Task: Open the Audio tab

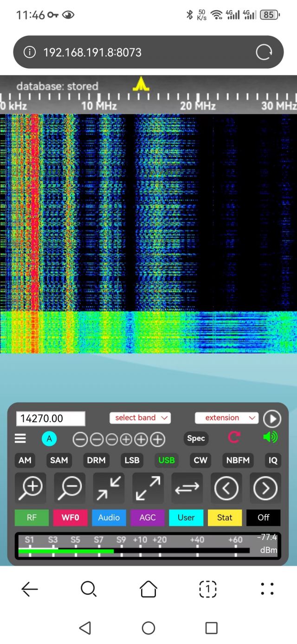Action: tap(109, 518)
